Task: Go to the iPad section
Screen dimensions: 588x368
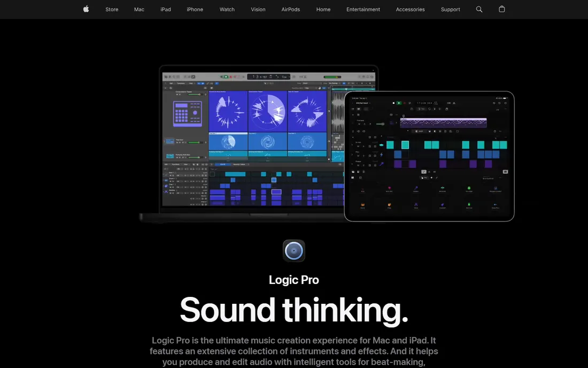Action: coord(165,10)
